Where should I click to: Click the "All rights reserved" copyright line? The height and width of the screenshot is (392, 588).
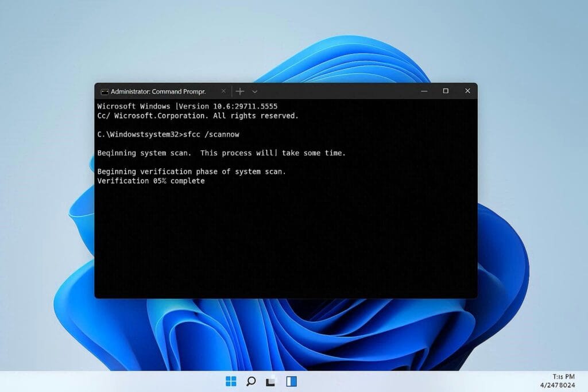click(x=198, y=115)
